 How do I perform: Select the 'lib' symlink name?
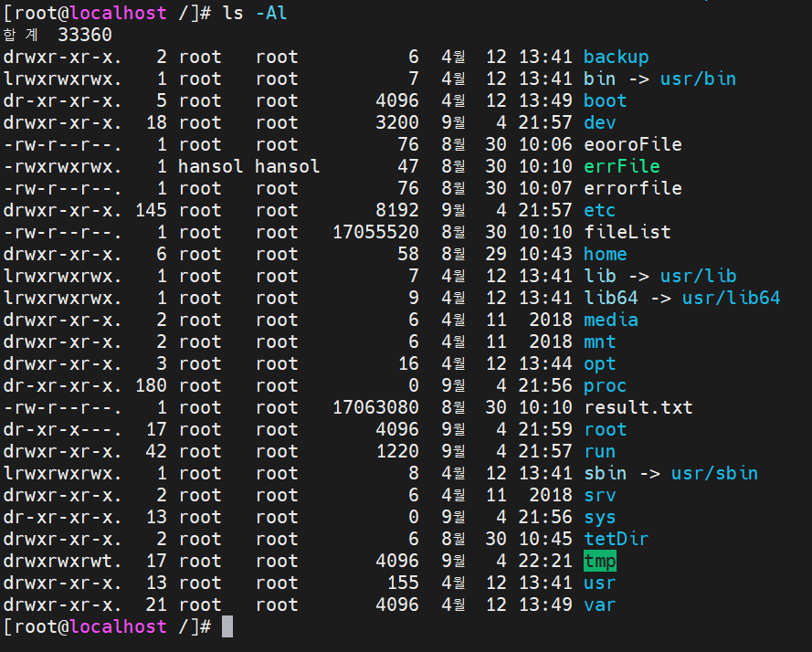click(x=600, y=276)
